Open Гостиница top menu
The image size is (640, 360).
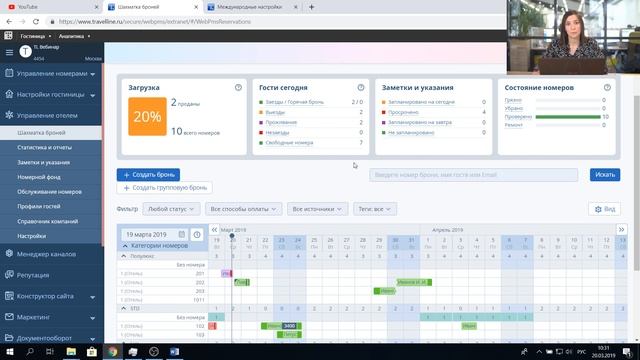point(36,36)
